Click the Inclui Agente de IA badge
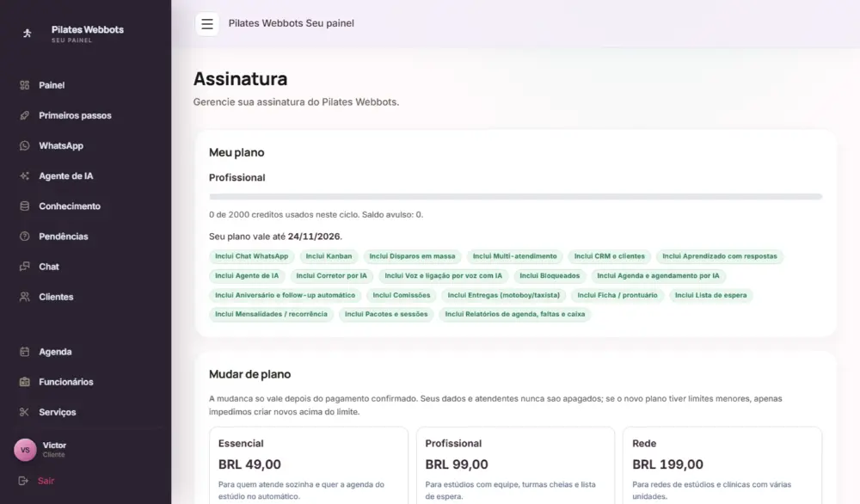860x504 pixels. 247,276
